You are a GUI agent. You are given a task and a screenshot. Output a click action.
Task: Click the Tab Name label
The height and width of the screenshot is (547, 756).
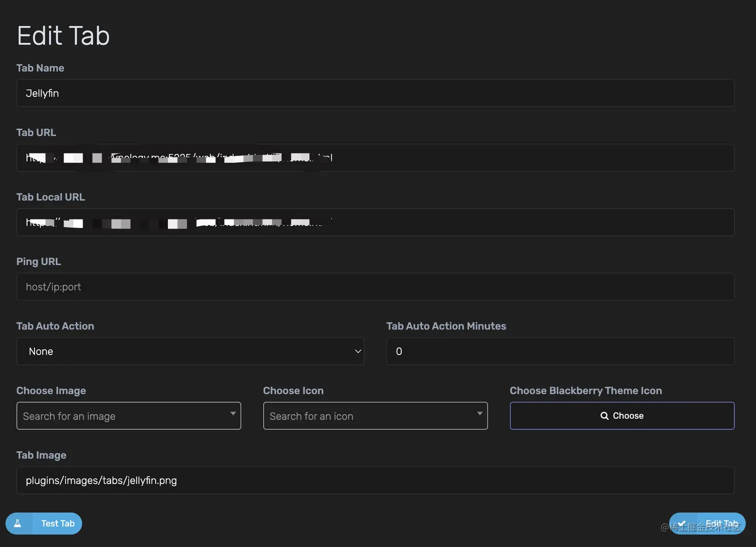(x=40, y=68)
